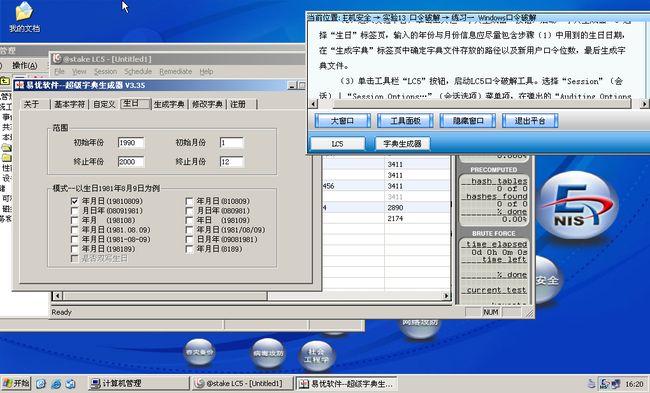Screen dimensions: 650x393
Task: Click the 退出平台 button
Action: (530, 121)
